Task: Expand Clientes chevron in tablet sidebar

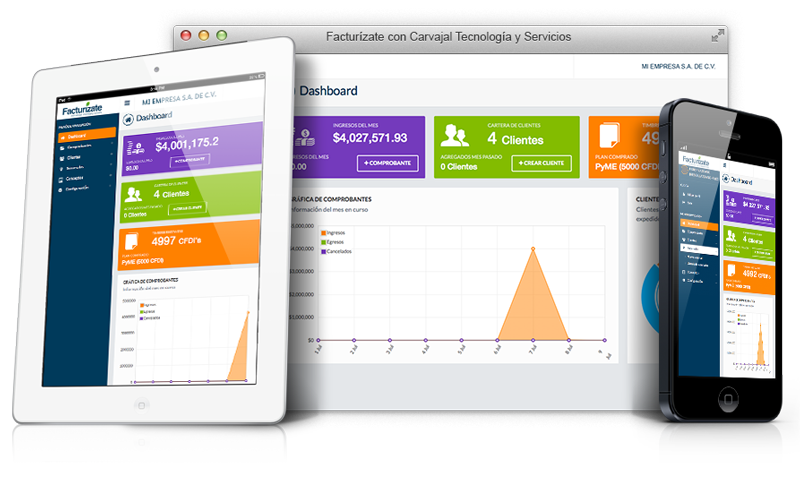Action: click(x=111, y=154)
